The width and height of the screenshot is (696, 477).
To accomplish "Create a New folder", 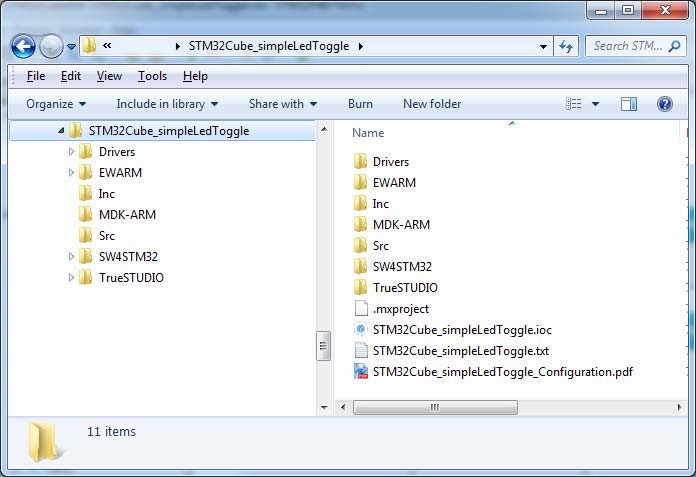I will (x=432, y=104).
